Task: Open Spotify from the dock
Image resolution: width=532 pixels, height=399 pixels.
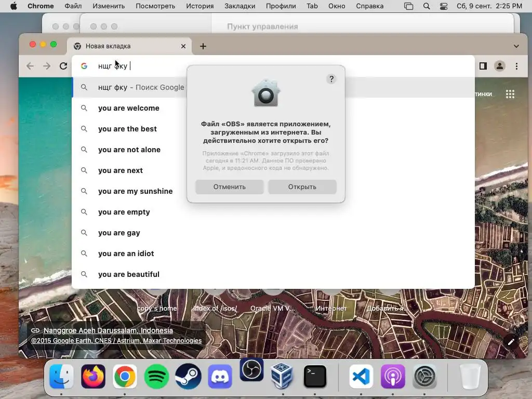Action: [x=156, y=377]
